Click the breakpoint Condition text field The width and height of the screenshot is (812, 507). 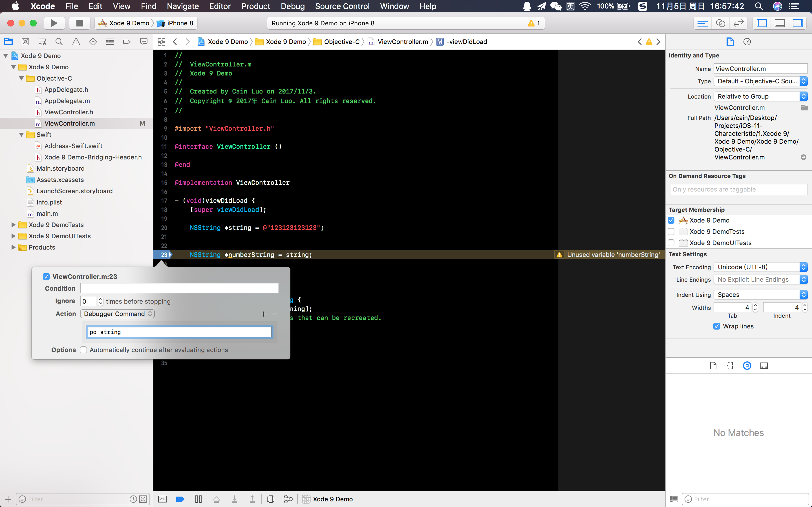tap(179, 288)
